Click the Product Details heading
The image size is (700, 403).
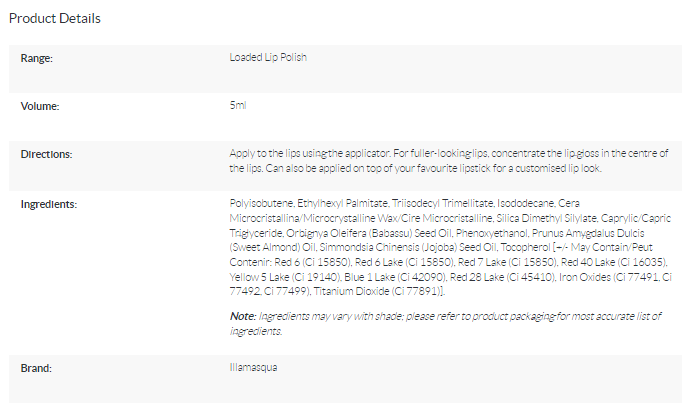[55, 18]
